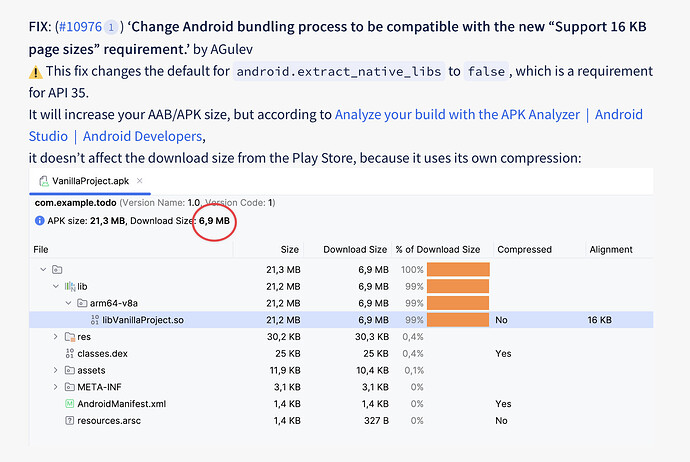Click the classes.dex file icon
The height and width of the screenshot is (462, 690).
(x=69, y=354)
